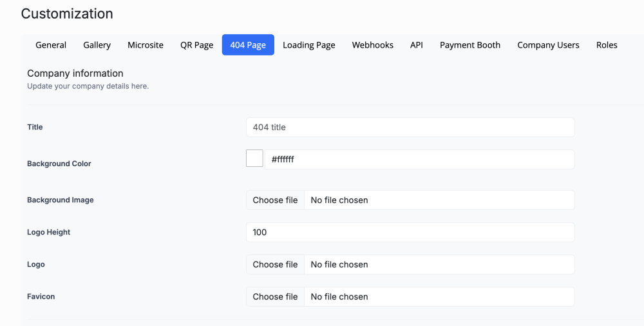Viewport: 644px width, 326px height.
Task: Choose file for Logo
Action: pyautogui.click(x=275, y=265)
